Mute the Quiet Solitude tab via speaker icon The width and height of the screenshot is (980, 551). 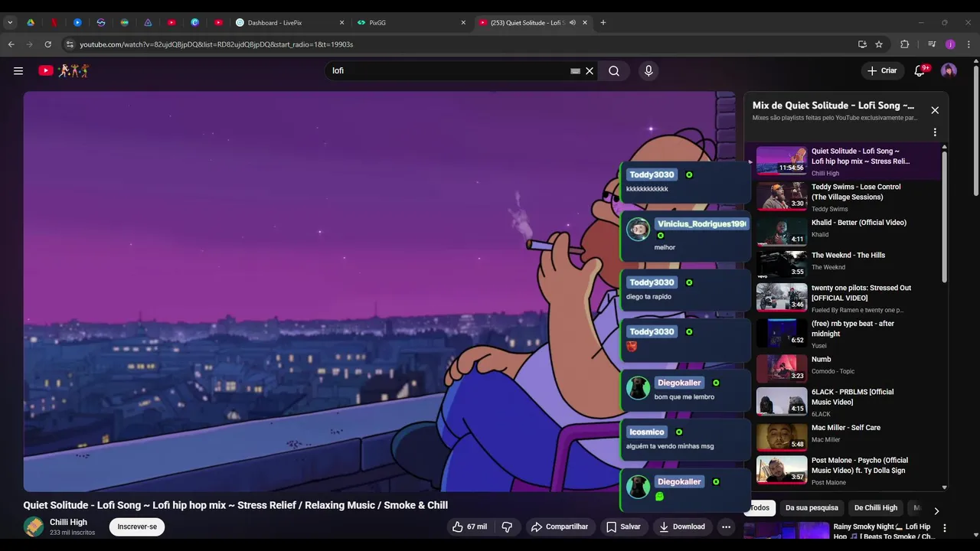[572, 22]
